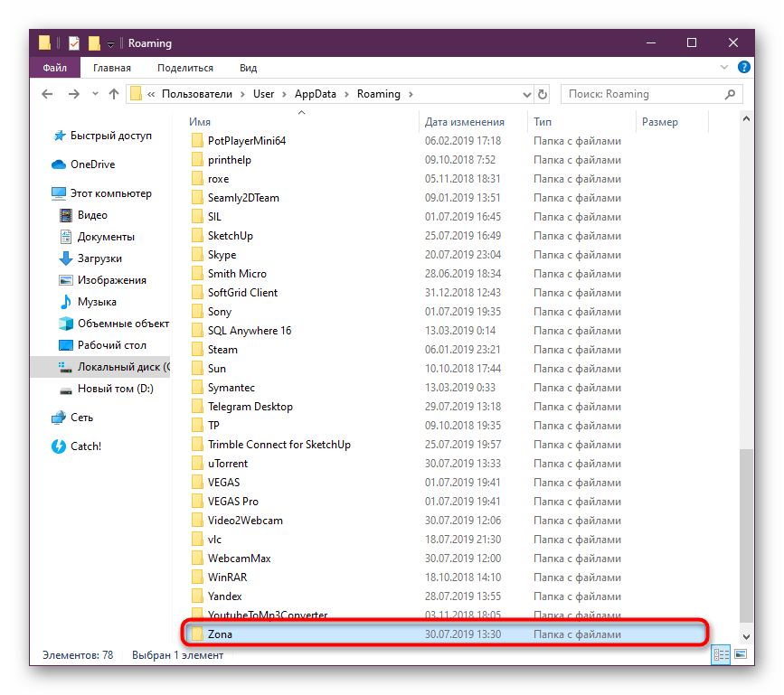Switch to large icons view in status bar
The height and width of the screenshot is (695, 784).
pos(741,654)
